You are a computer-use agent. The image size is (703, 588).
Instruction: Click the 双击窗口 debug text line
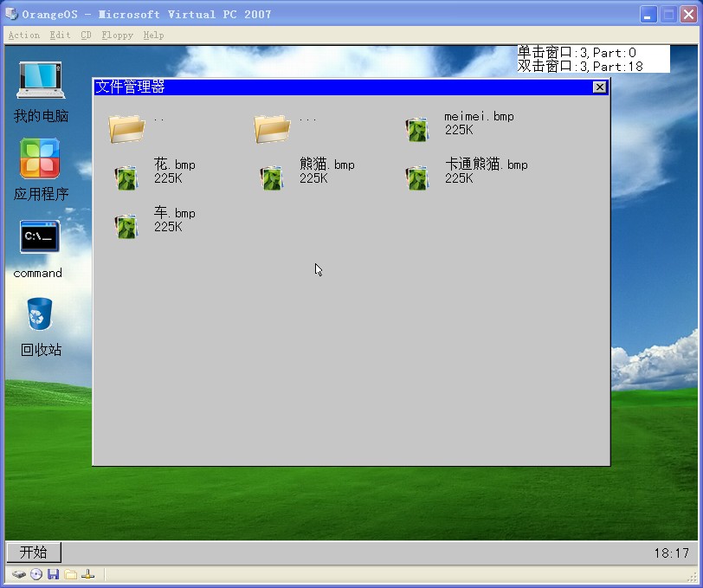click(x=580, y=67)
